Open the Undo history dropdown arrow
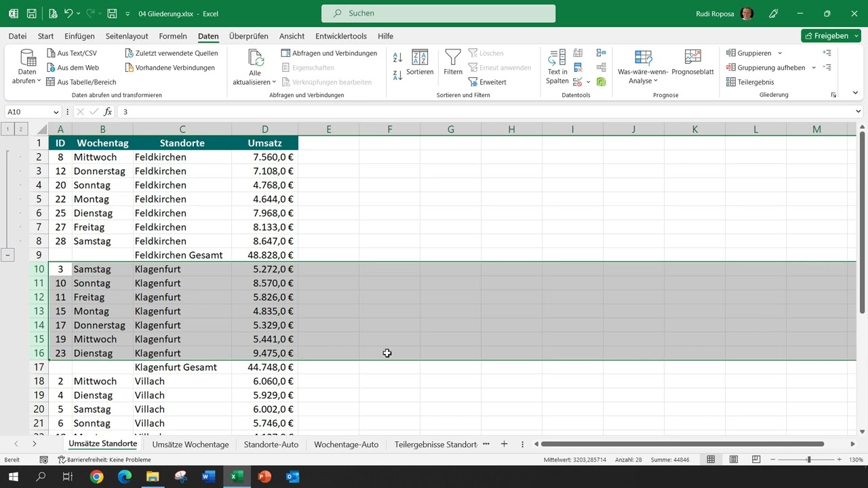Screen dimensions: 868x488 click(79, 13)
